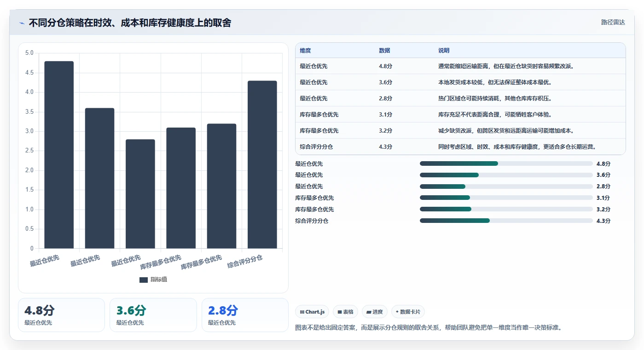Click the 指标值 legend text

point(159,280)
